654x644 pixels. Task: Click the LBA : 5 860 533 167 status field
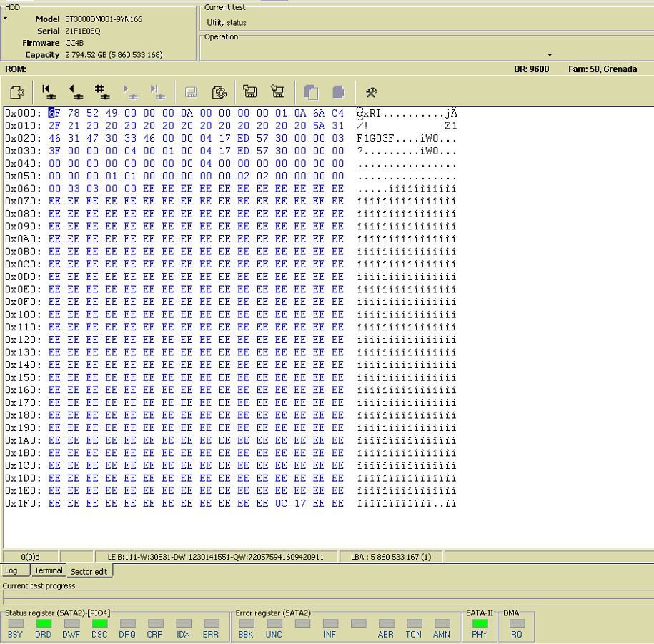391,557
